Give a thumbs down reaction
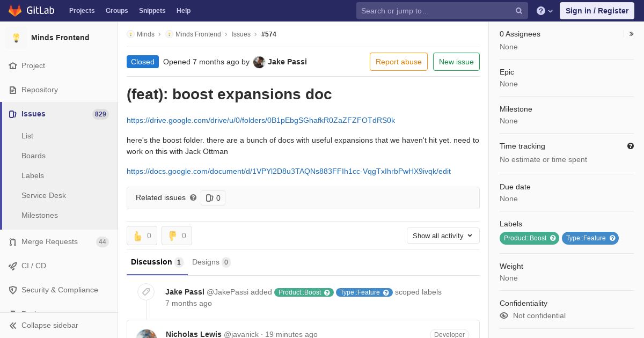The image size is (644, 338). click(x=177, y=236)
